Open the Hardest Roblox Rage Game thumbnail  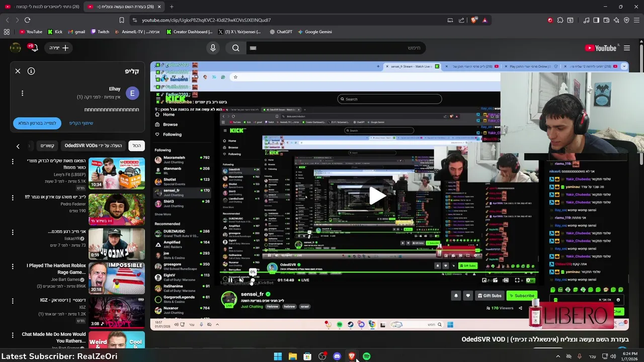coord(117,278)
